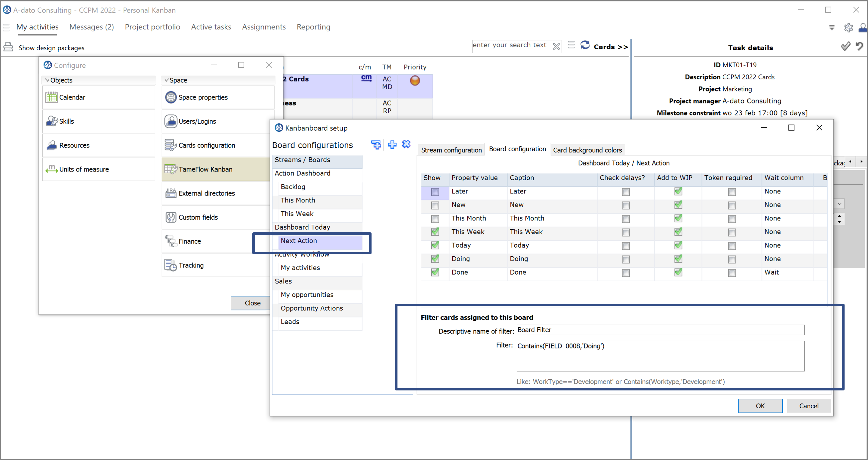Toggle Add to WIP for Later row

pyautogui.click(x=678, y=191)
